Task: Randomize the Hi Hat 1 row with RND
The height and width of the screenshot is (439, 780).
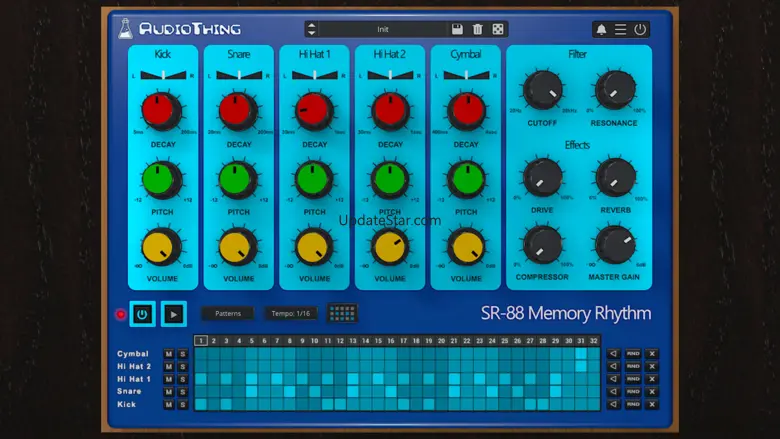Action: click(632, 379)
